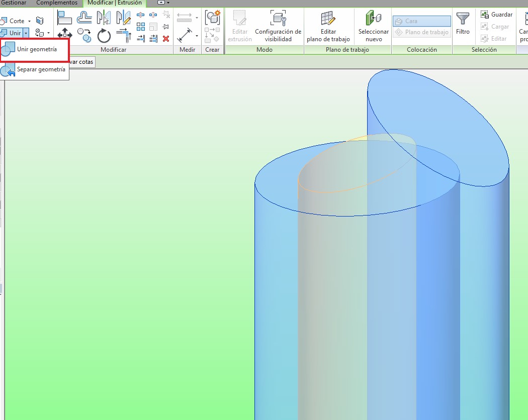Activate the Move tool icon
Viewport: 528px width, 420px height.
coord(65,35)
